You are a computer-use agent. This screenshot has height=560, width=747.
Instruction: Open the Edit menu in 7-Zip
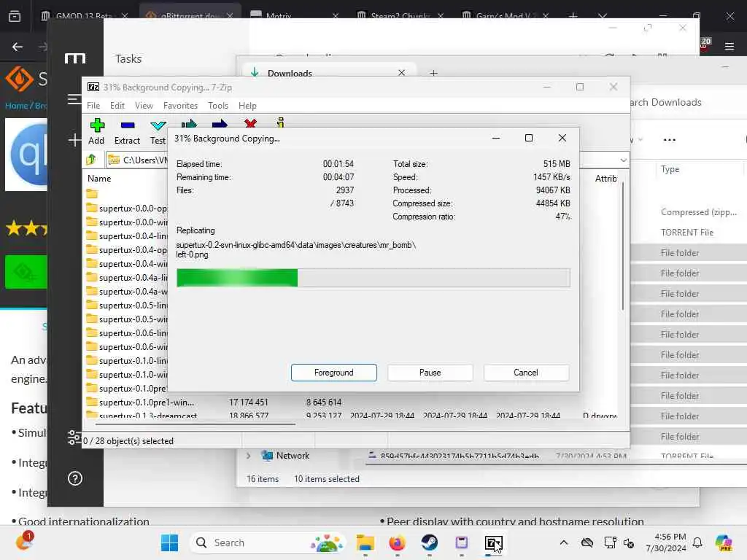[117, 105]
